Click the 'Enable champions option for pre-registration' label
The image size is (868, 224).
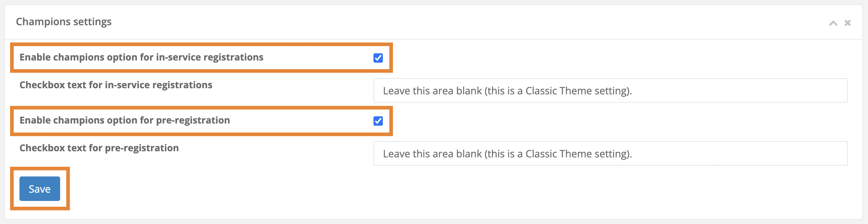pos(125,120)
